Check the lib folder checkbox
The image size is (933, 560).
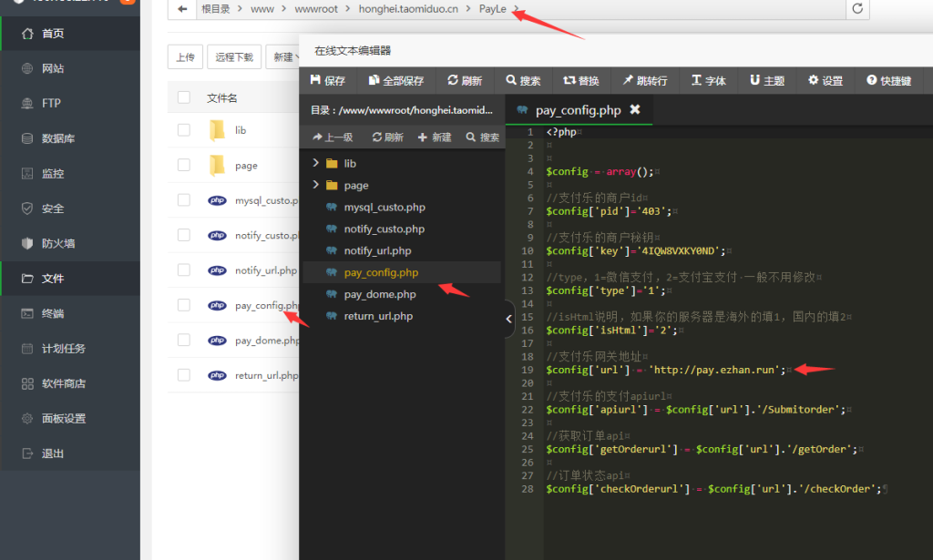coord(184,130)
